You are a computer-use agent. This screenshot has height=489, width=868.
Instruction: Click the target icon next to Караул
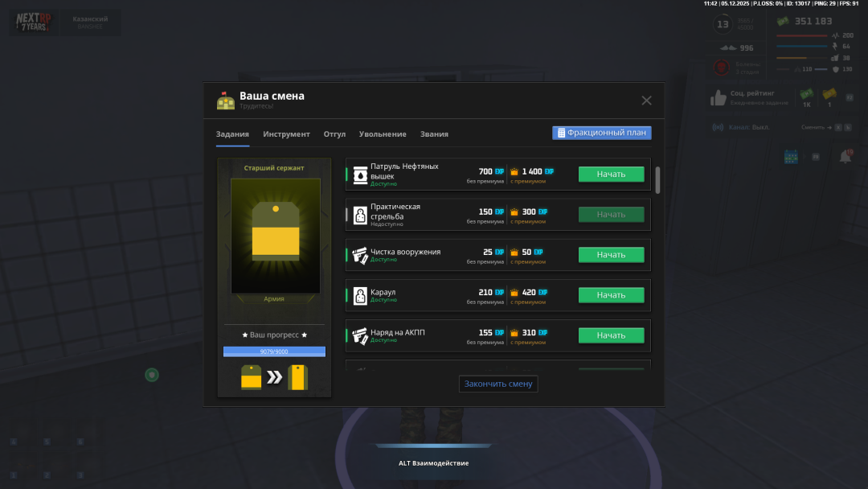[x=360, y=295]
